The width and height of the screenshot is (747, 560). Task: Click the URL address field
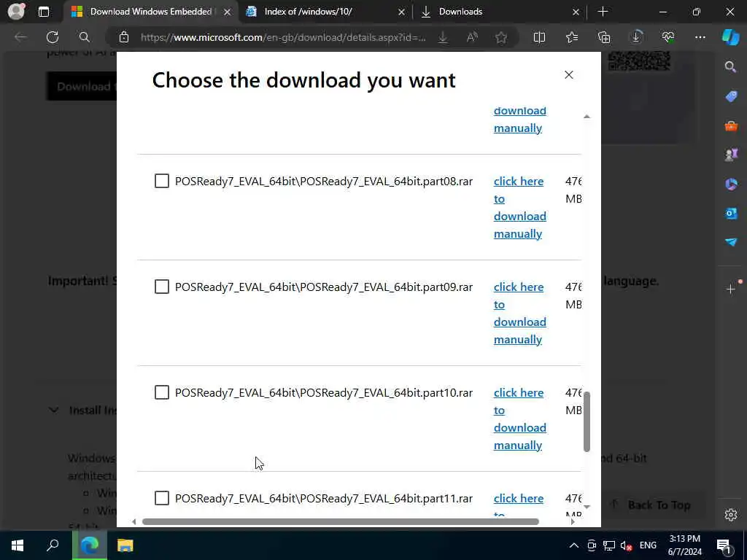(x=283, y=37)
